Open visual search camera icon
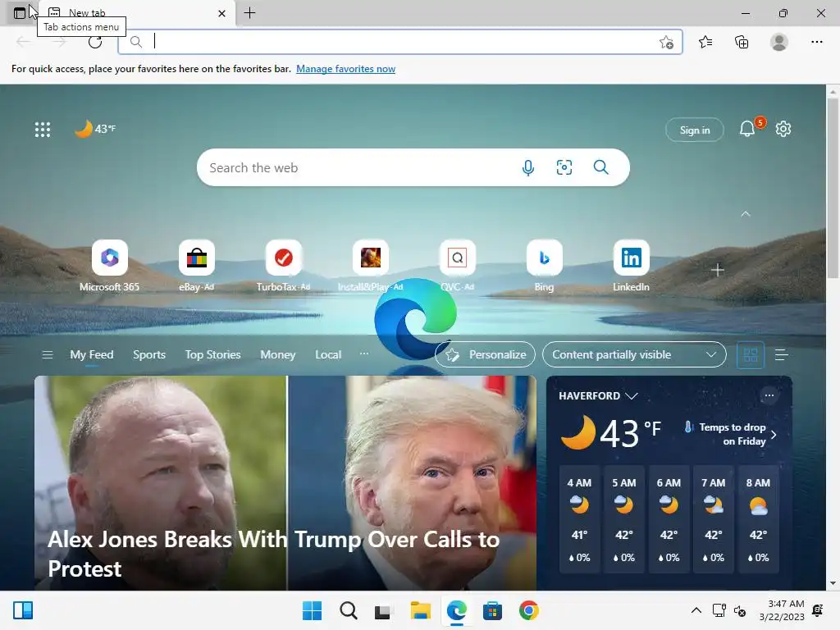 pos(564,167)
